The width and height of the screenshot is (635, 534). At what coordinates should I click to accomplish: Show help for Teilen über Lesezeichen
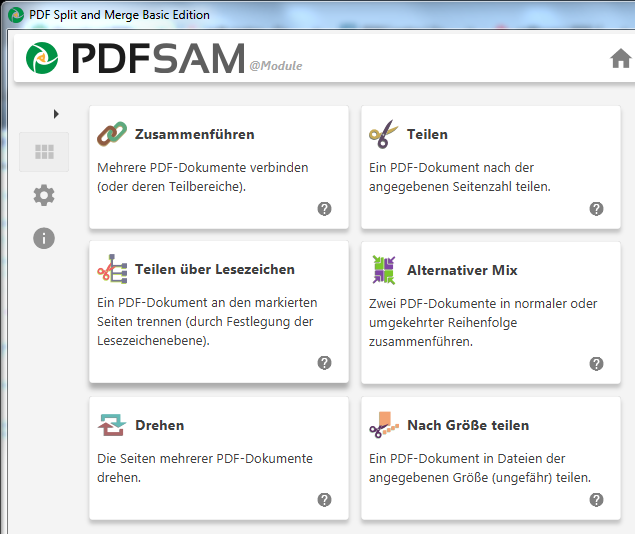point(324,363)
